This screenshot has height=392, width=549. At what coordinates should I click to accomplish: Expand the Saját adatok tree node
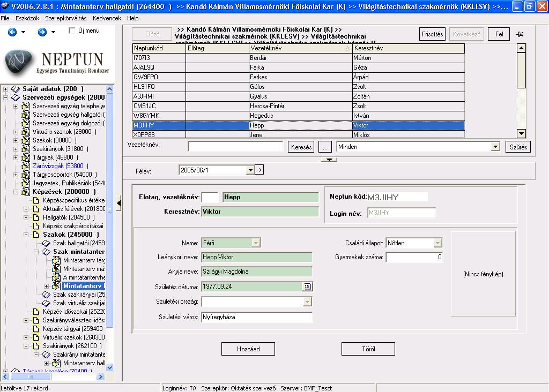5,89
